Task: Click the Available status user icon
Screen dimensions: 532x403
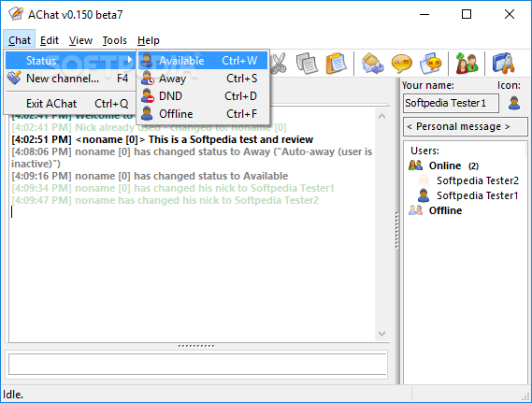Action: [147, 61]
